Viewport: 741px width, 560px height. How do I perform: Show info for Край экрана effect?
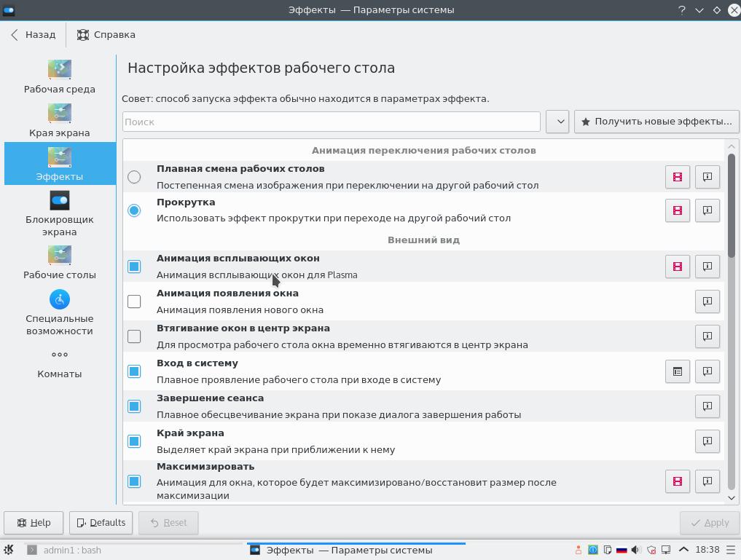pos(707,441)
